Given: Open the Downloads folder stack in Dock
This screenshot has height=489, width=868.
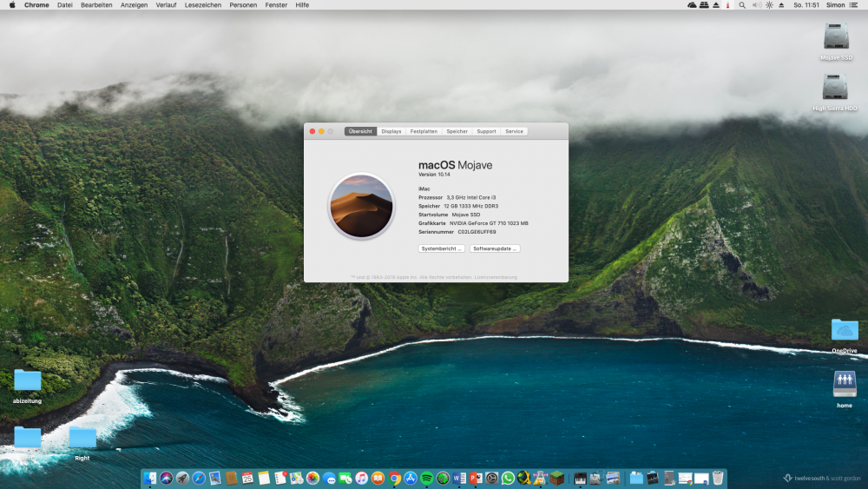Looking at the screenshot, I should (x=636, y=478).
